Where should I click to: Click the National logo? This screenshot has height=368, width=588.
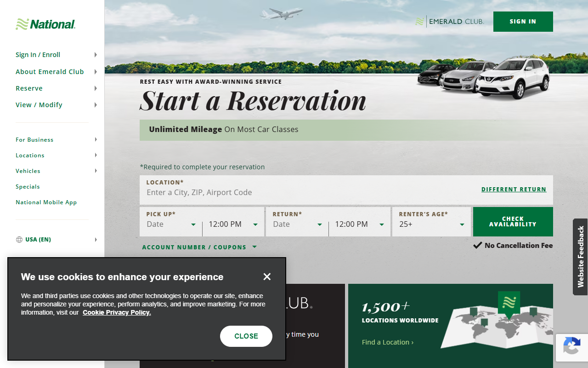click(45, 24)
